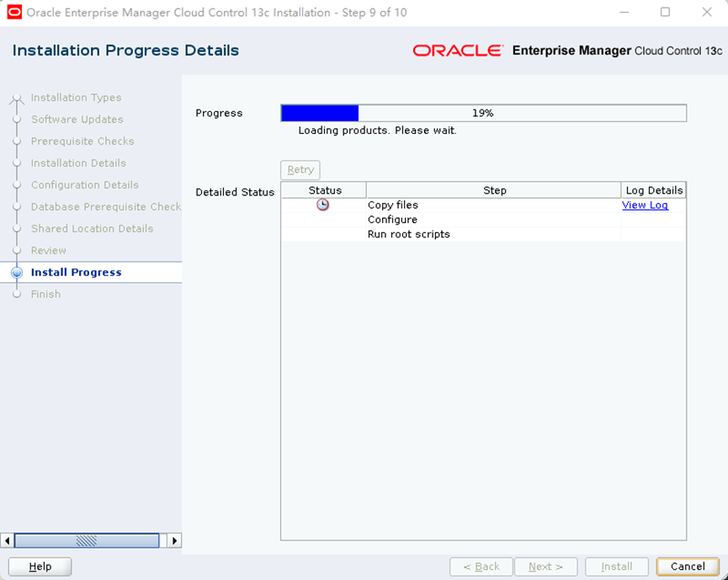Viewport: 728px width, 580px height.
Task: Select Installation Details step
Action: point(78,163)
